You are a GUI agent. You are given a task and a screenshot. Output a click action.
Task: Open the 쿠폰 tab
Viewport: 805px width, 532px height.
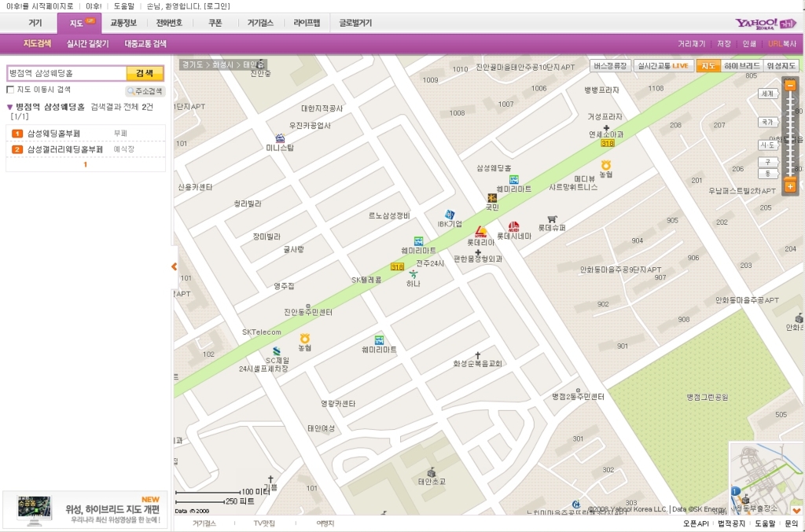point(215,23)
